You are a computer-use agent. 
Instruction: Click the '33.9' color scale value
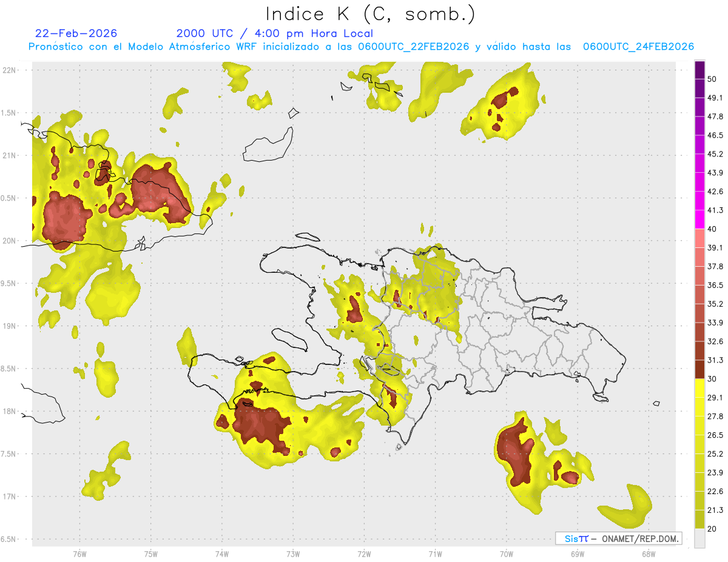pyautogui.click(x=715, y=323)
